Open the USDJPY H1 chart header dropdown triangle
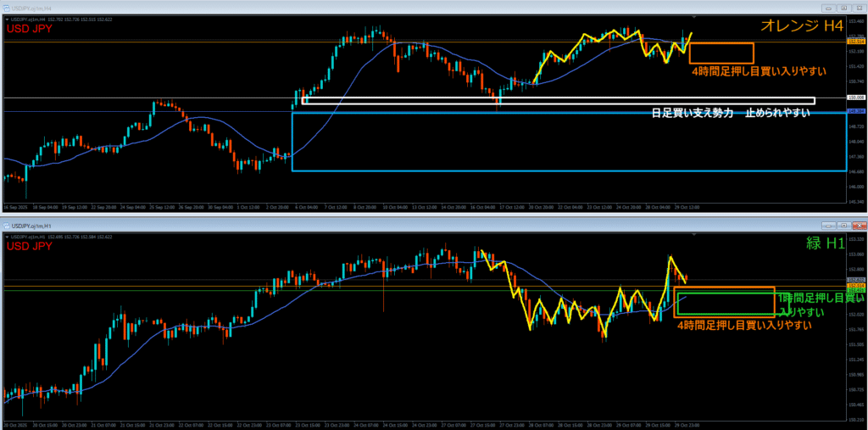 tap(8, 236)
